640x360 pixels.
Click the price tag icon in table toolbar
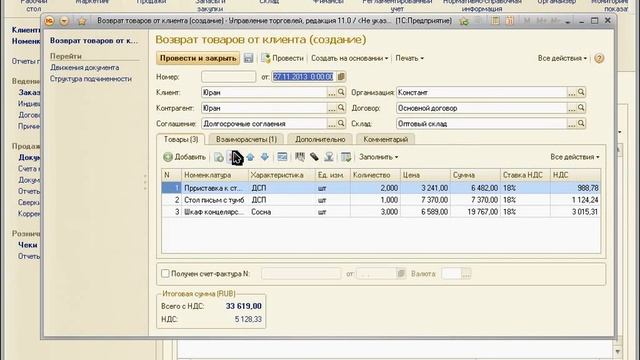coord(314,157)
